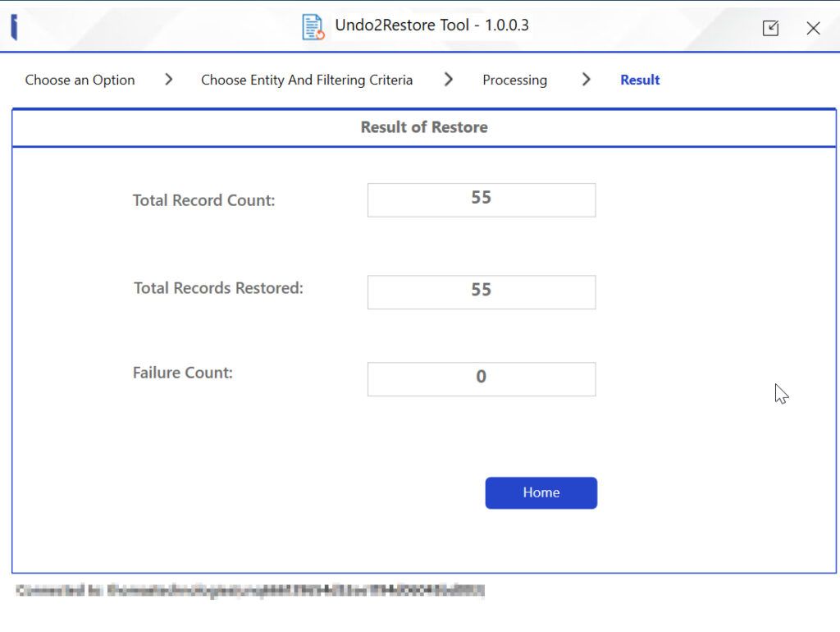Click the Total Record Count field

pyautogui.click(x=481, y=200)
